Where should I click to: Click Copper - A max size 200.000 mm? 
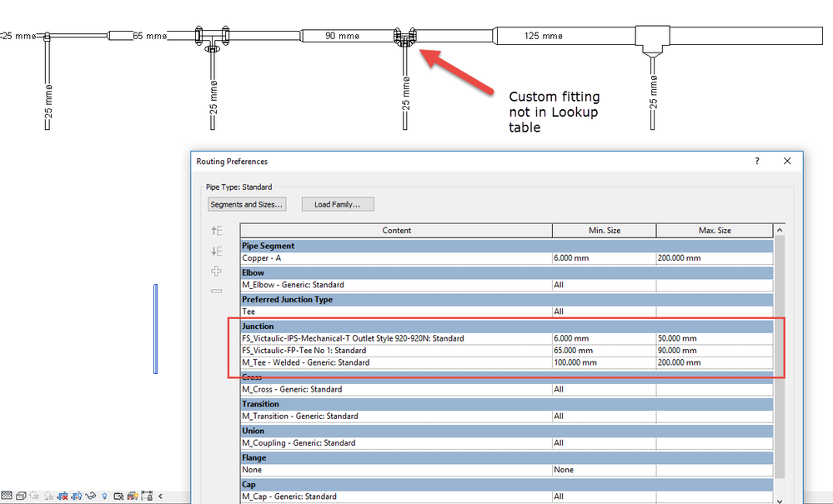(x=715, y=258)
